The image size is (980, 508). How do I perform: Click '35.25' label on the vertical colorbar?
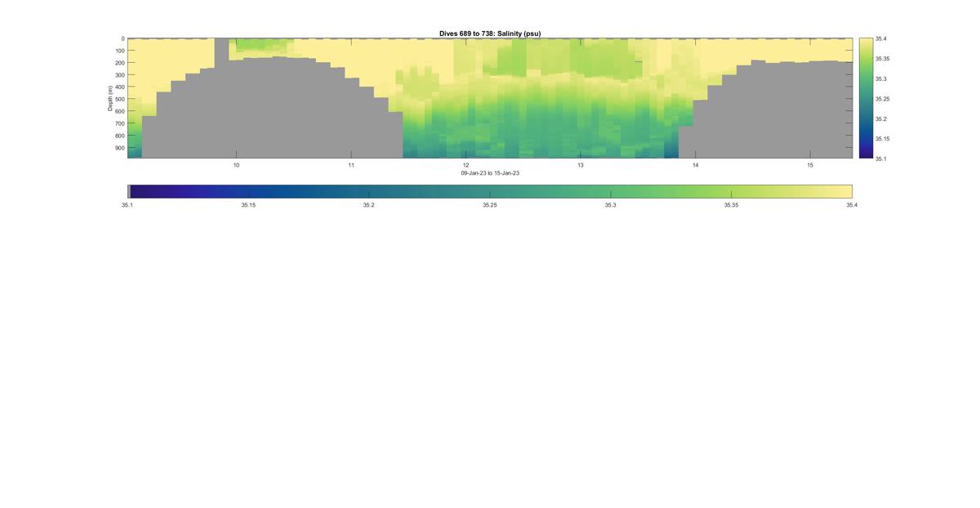coord(883,99)
